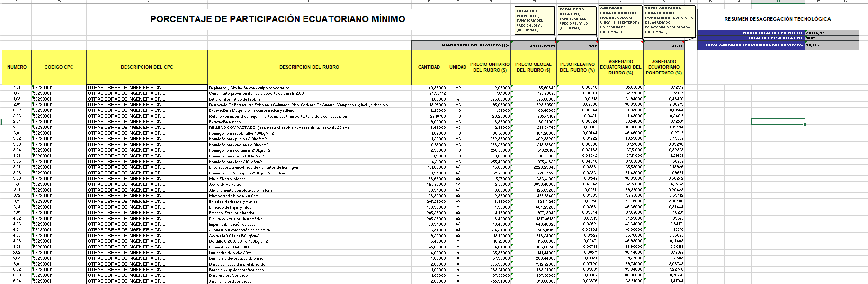
Task: Select the 'RESUMEN DESAGREGACIÓN TECNOLÓGICA' heading cell
Action: tap(777, 19)
